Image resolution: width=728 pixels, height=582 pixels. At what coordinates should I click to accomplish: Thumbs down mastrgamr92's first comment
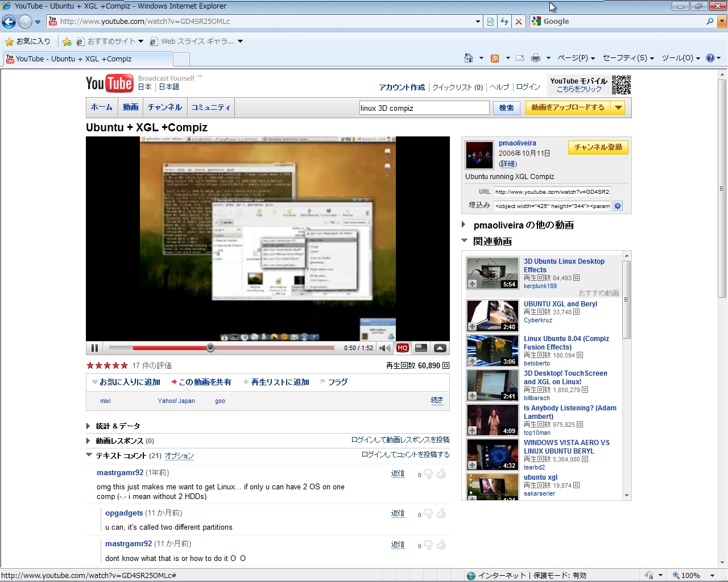click(428, 474)
